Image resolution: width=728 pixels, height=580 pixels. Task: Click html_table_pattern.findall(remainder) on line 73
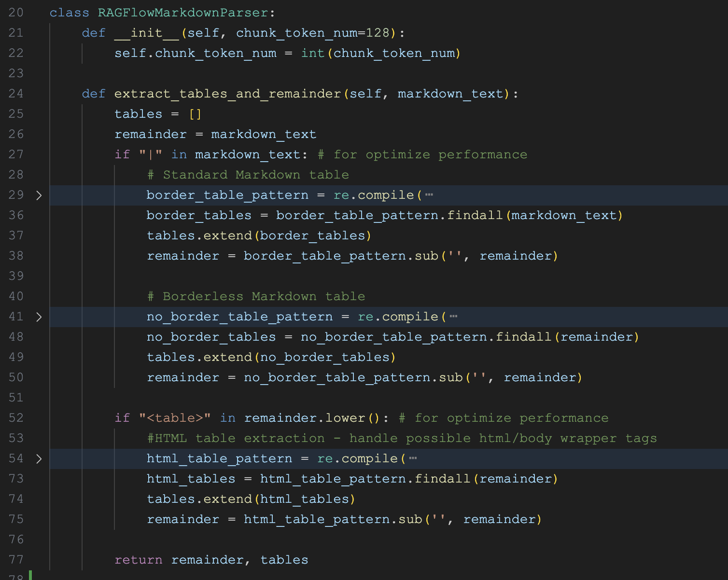pyautogui.click(x=409, y=479)
